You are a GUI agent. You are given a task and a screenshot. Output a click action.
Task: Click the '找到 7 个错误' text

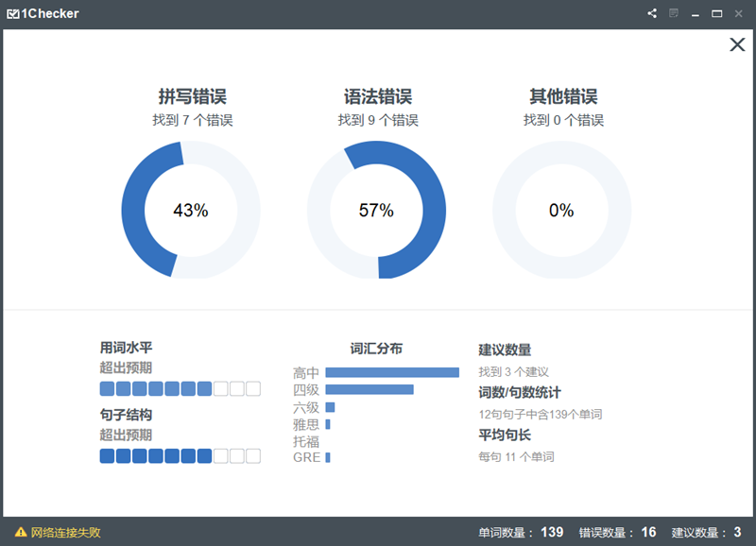coord(193,120)
